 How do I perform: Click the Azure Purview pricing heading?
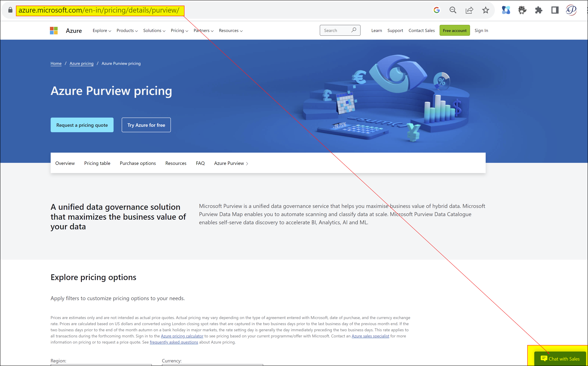tap(111, 91)
